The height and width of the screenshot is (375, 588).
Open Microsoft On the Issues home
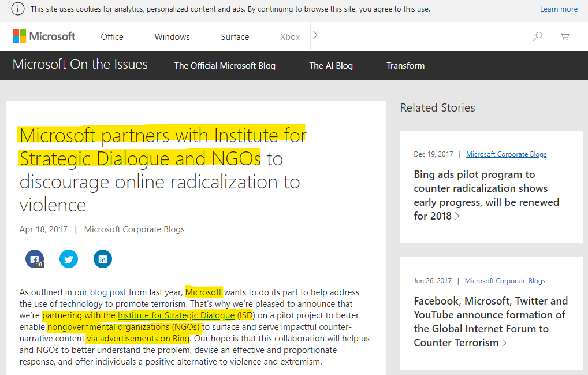(80, 65)
